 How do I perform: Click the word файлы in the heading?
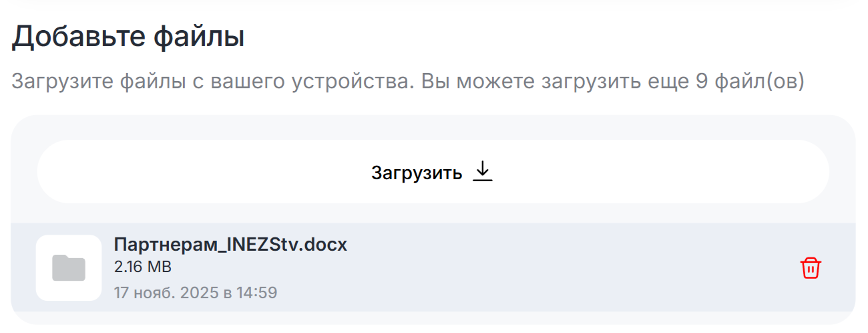[x=200, y=37]
